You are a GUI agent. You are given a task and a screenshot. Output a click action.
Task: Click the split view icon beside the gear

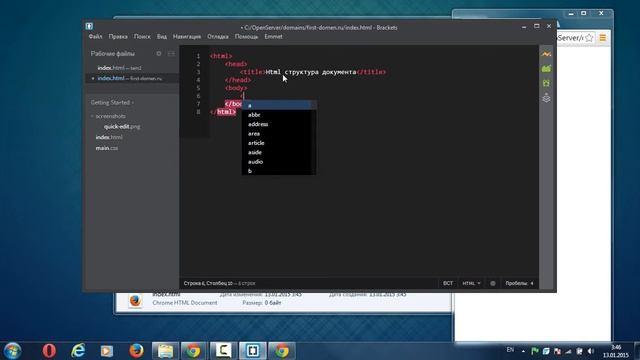171,53
